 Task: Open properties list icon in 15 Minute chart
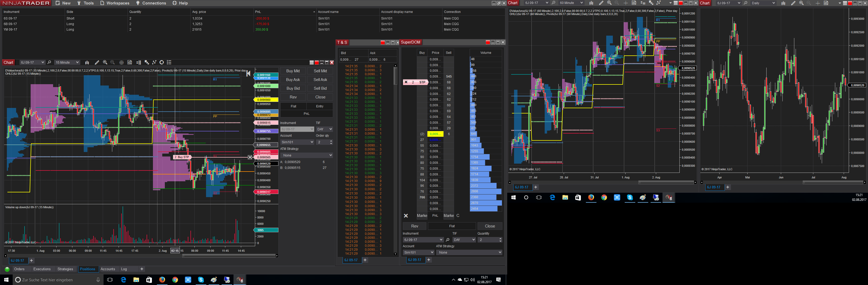170,63
